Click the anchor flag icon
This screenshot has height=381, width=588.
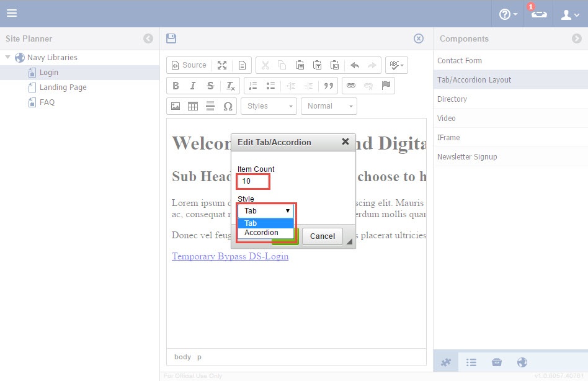coord(386,86)
